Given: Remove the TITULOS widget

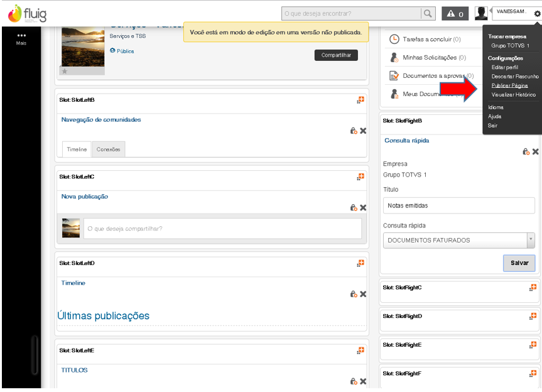Looking at the screenshot, I should pyautogui.click(x=363, y=381).
